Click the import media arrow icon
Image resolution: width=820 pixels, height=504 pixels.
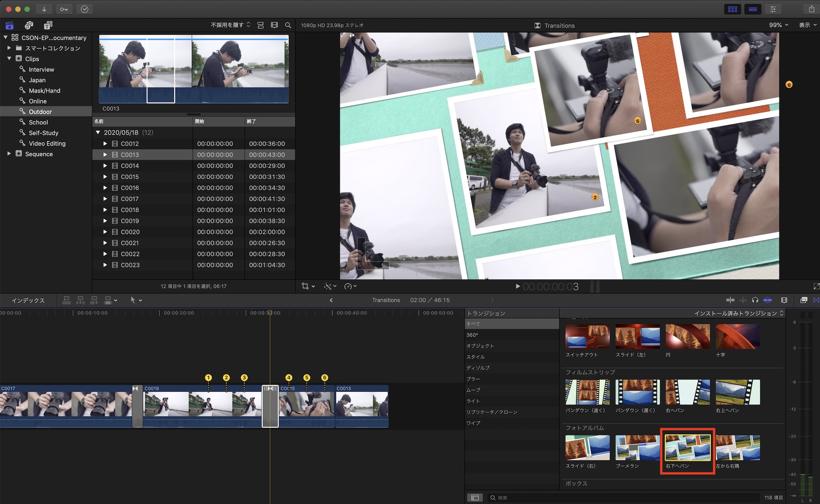(44, 9)
